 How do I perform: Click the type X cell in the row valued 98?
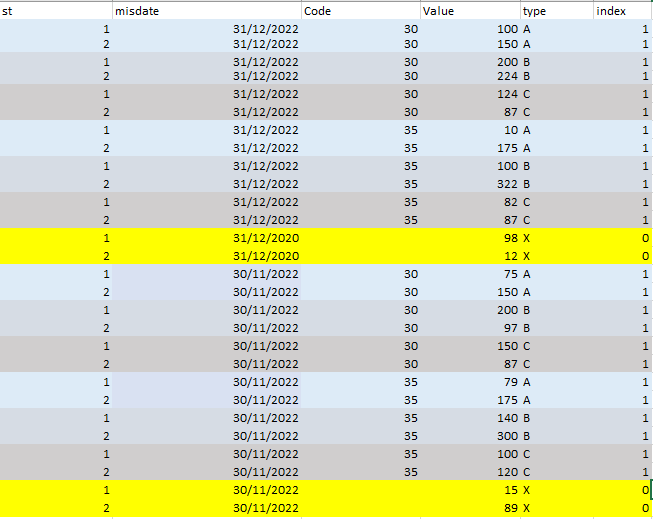(557, 238)
